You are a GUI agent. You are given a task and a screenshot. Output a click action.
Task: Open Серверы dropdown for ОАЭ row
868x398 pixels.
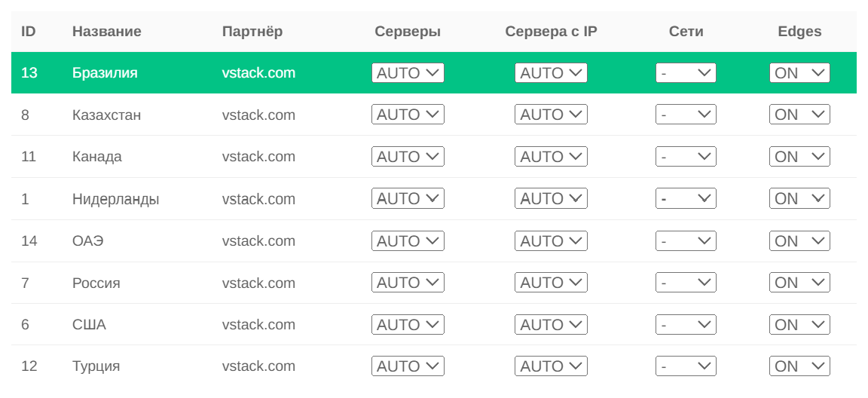[x=408, y=240]
